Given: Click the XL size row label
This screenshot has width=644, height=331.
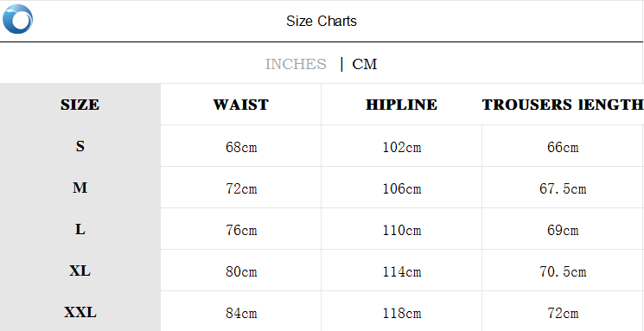Looking at the screenshot, I should 80,271.
